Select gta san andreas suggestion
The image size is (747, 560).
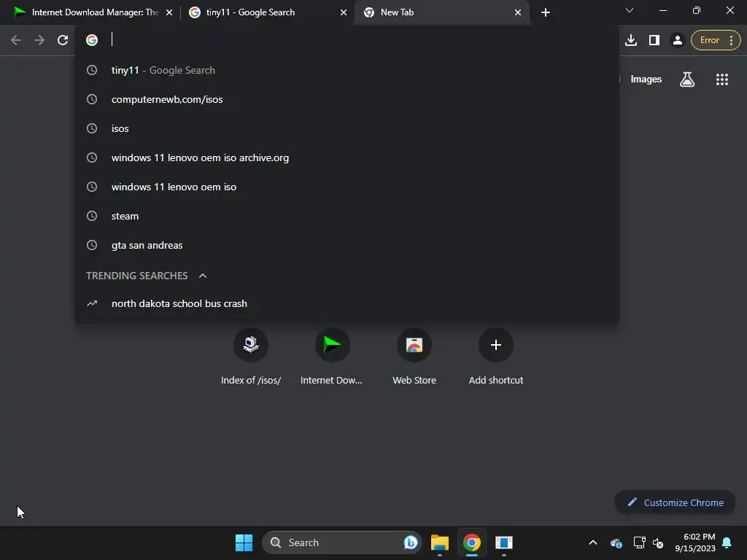click(x=347, y=245)
